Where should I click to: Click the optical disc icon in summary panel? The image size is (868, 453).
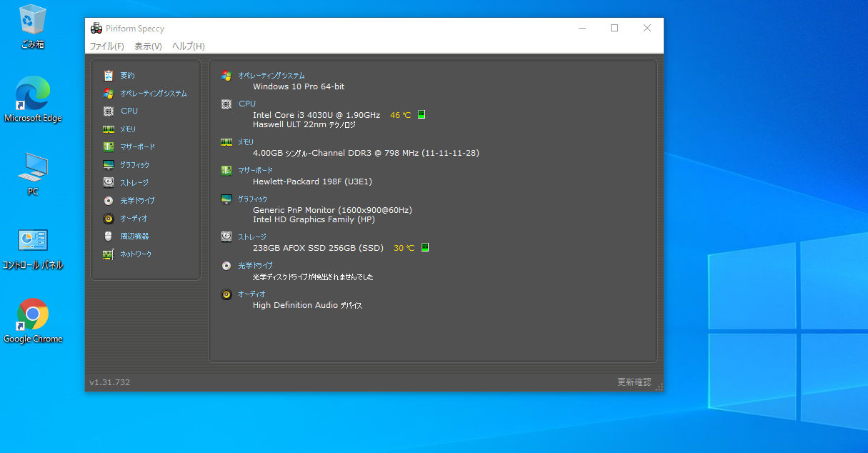point(226,265)
